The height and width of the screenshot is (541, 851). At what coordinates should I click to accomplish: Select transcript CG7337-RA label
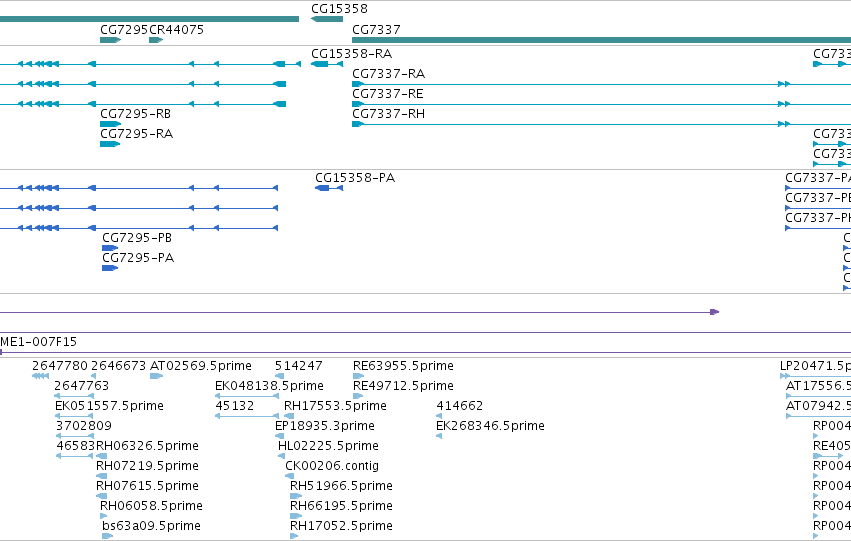coord(389,74)
